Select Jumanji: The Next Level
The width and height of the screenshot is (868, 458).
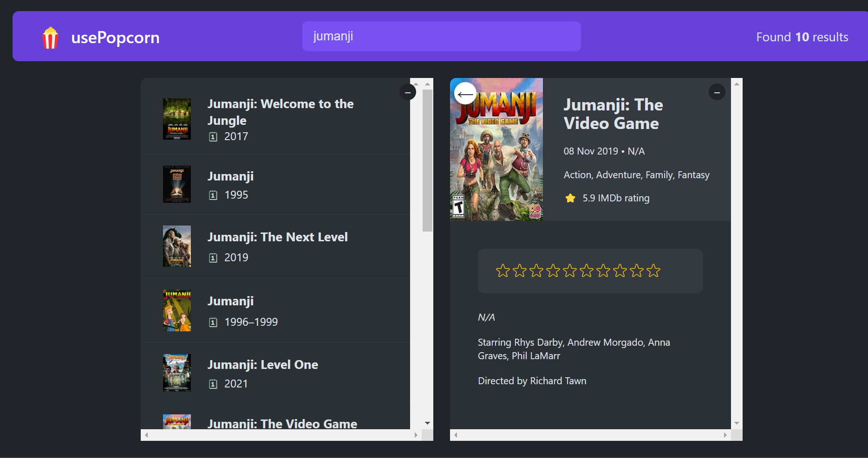[277, 237]
